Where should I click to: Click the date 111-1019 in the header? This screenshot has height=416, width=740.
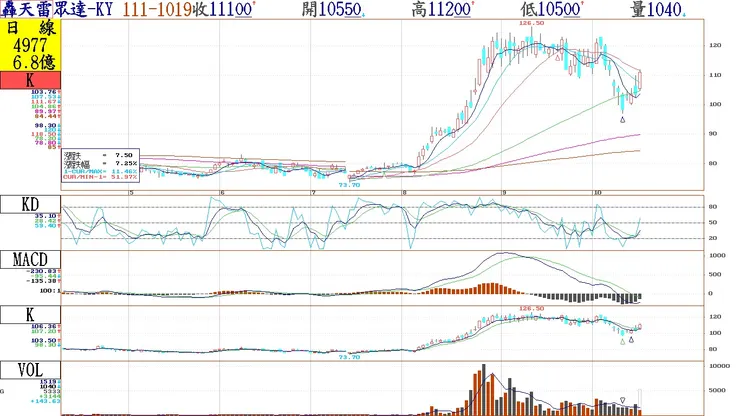tap(157, 9)
